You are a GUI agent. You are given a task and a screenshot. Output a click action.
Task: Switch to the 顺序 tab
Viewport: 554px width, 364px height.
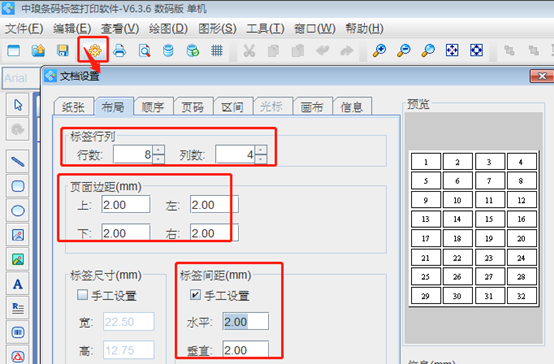154,106
